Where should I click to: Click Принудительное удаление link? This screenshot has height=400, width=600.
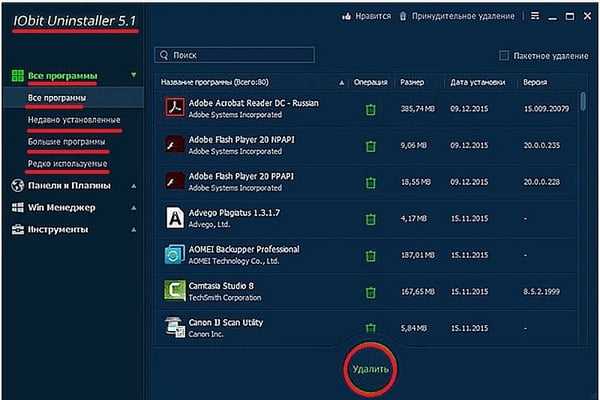[x=463, y=16]
